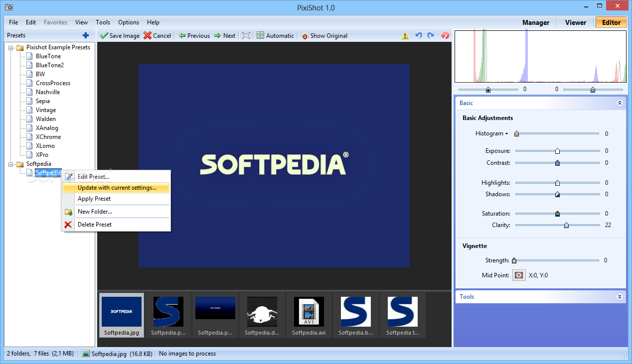This screenshot has height=364, width=632.
Task: Open the Tools menu
Action: 103,22
